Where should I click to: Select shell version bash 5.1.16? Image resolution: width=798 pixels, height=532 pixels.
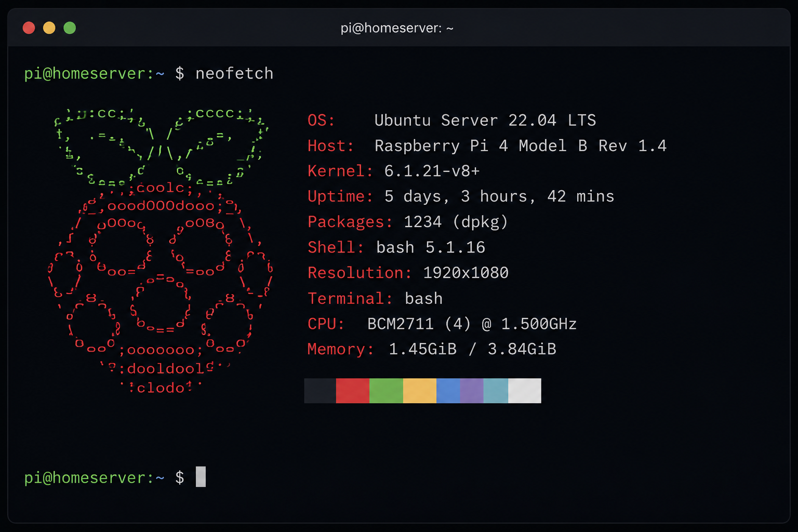(x=431, y=247)
